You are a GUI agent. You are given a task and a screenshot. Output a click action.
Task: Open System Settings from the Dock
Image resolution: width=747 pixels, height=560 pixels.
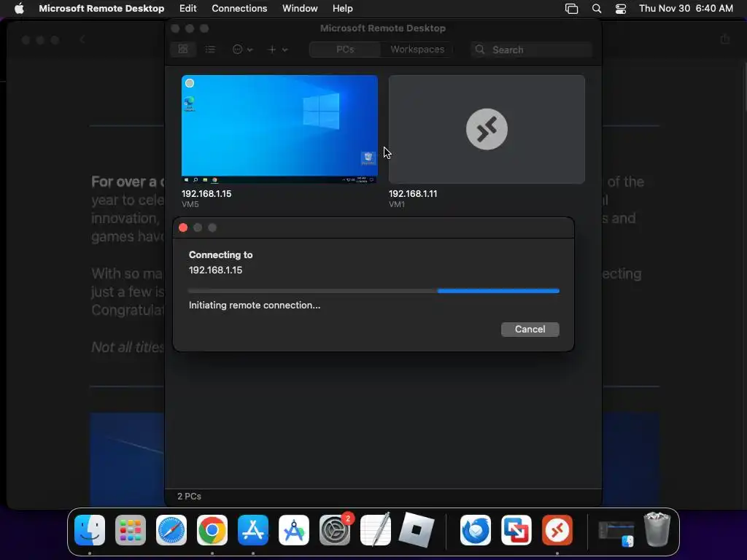(334, 530)
